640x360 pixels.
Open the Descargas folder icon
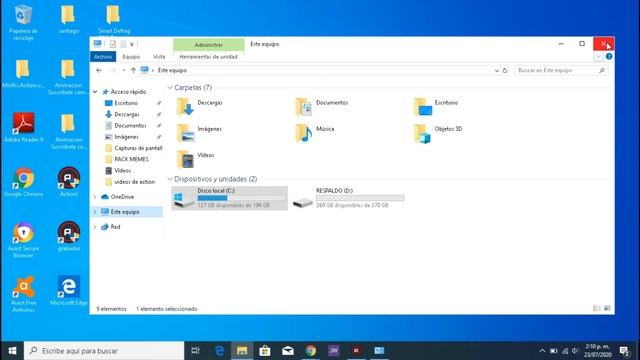[185, 107]
